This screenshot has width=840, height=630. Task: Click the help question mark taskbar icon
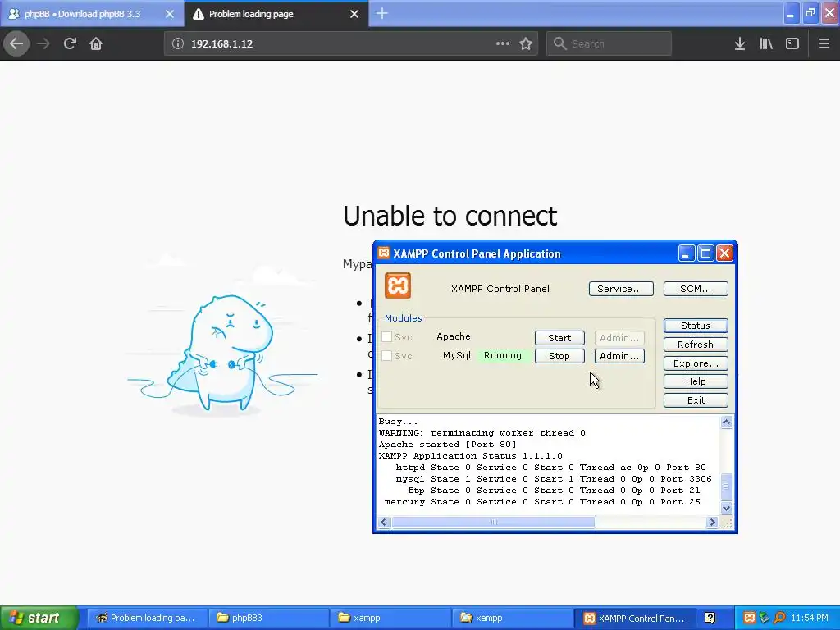[x=710, y=619]
